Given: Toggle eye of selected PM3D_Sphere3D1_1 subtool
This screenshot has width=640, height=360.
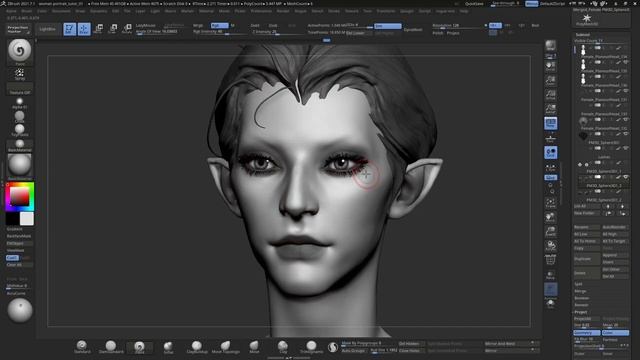Looking at the screenshot, I should pyautogui.click(x=626, y=177).
